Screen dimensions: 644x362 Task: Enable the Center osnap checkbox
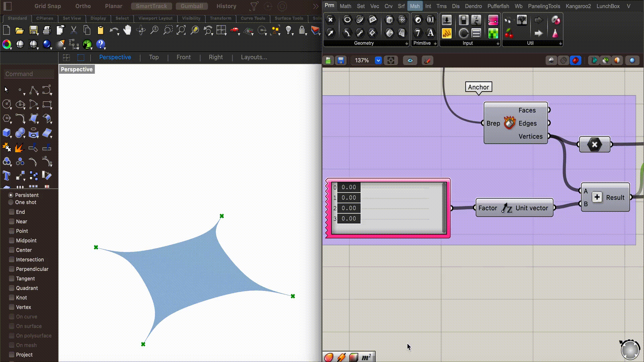(12, 250)
